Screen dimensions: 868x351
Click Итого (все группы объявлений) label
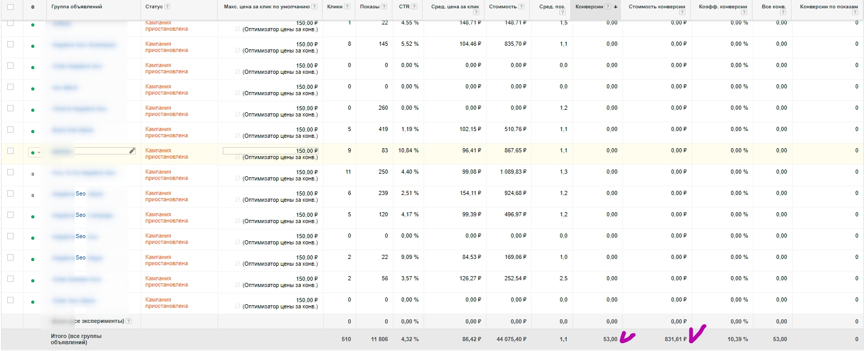click(76, 339)
